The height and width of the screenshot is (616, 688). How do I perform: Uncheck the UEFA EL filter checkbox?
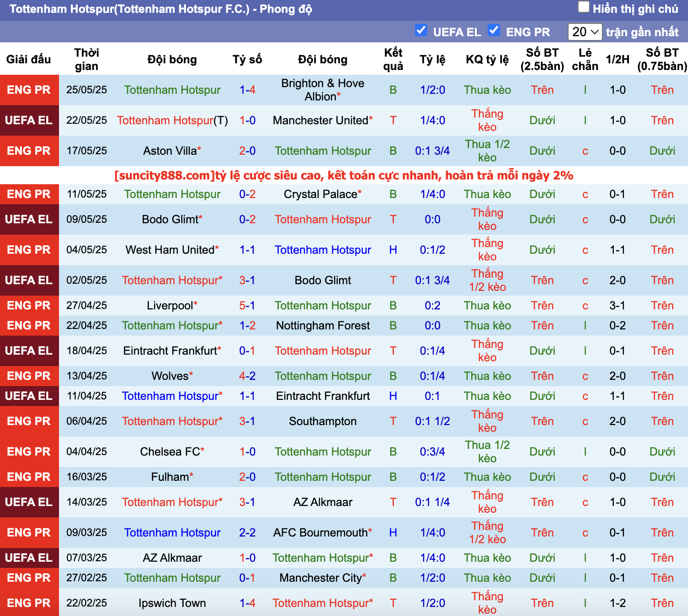coord(421,30)
